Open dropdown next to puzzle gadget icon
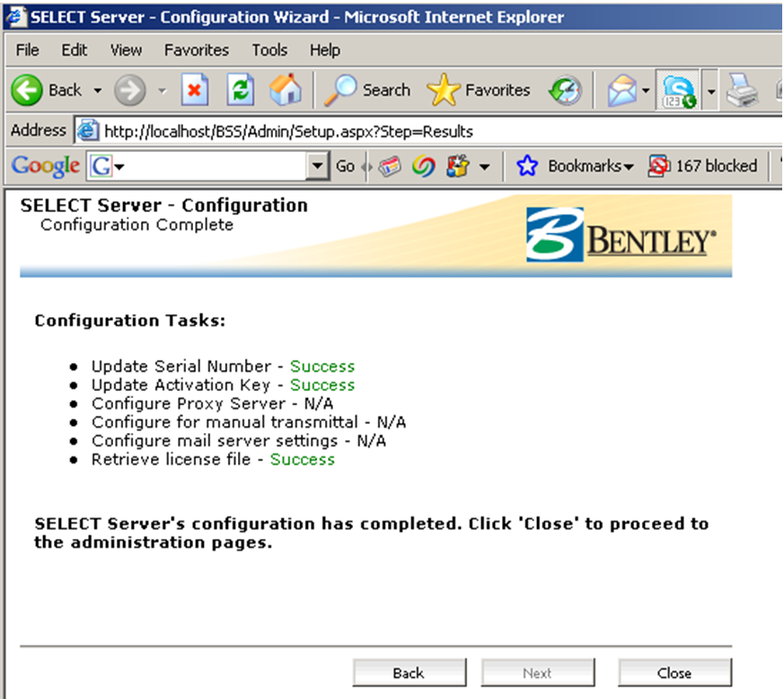This screenshot has height=699, width=784. click(484, 166)
